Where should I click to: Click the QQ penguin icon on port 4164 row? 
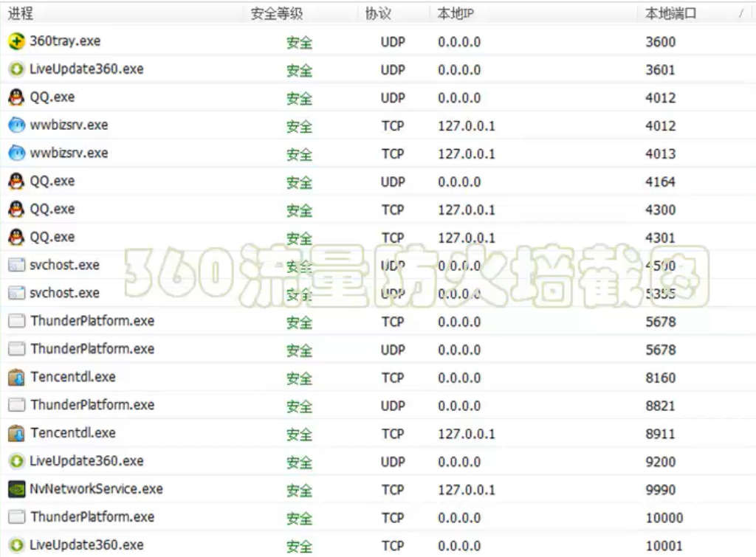(x=16, y=181)
